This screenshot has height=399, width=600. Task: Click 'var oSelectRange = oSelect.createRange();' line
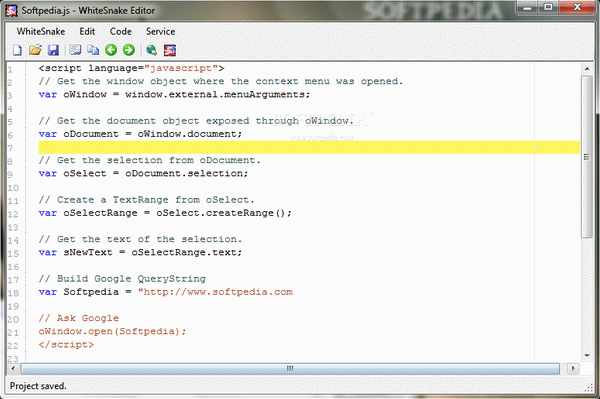click(165, 213)
